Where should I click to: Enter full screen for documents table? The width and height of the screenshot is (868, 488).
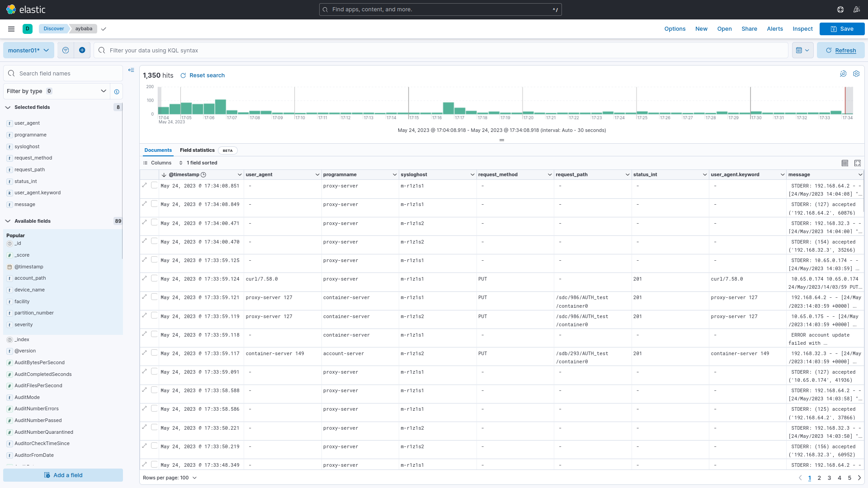(858, 163)
